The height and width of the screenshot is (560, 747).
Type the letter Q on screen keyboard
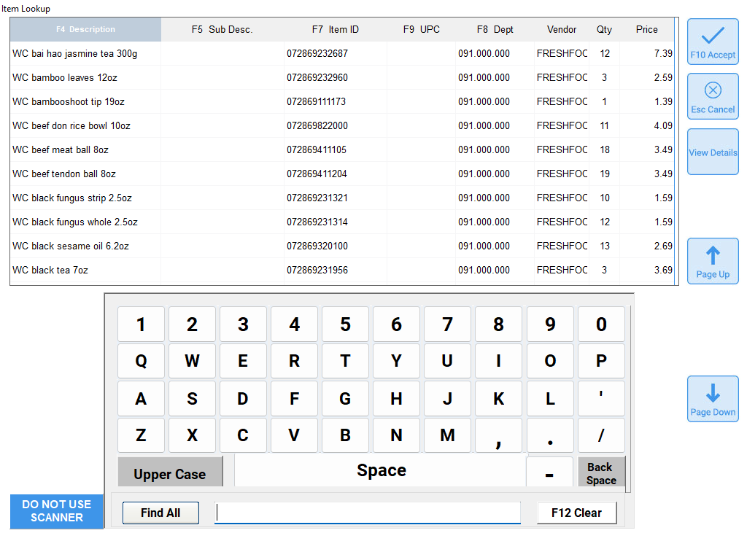141,361
